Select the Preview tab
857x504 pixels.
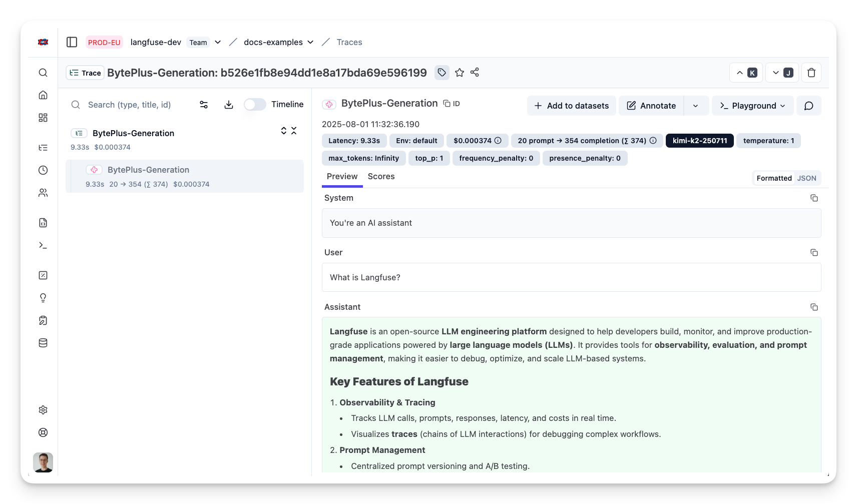[342, 176]
